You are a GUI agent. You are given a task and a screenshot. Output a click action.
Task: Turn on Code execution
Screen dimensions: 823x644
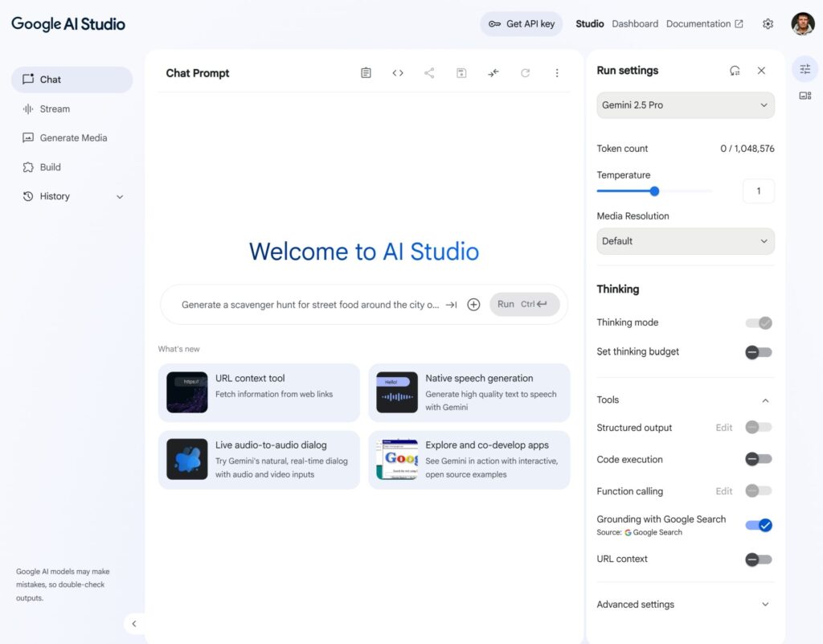758,459
